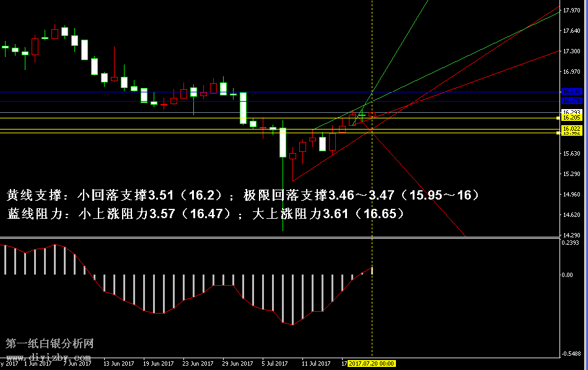Viewport: 588px width, 370px height.
Task: Click the 17.970 price on the axis
Action: pos(571,11)
